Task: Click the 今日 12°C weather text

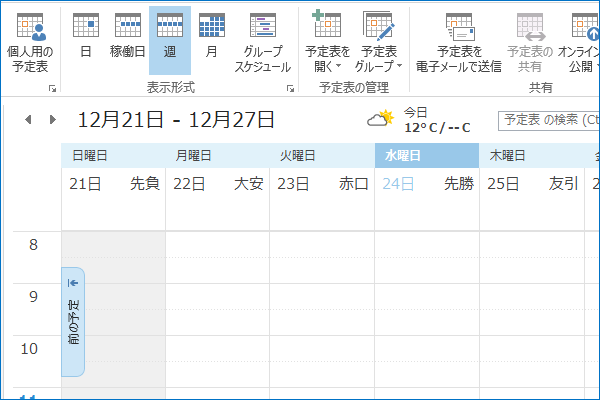Action: (x=437, y=120)
